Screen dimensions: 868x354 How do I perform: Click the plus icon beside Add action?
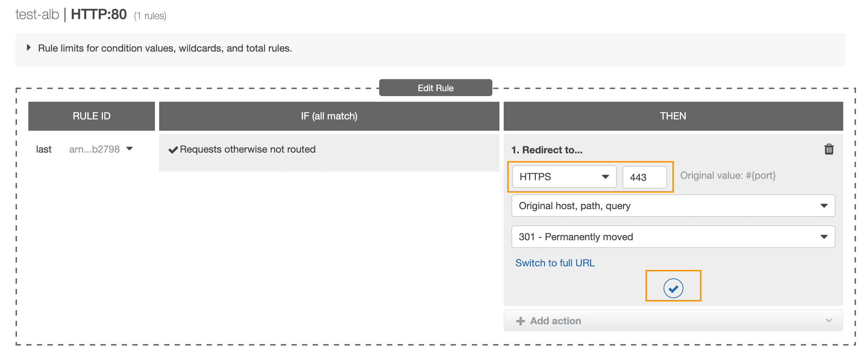pos(520,321)
